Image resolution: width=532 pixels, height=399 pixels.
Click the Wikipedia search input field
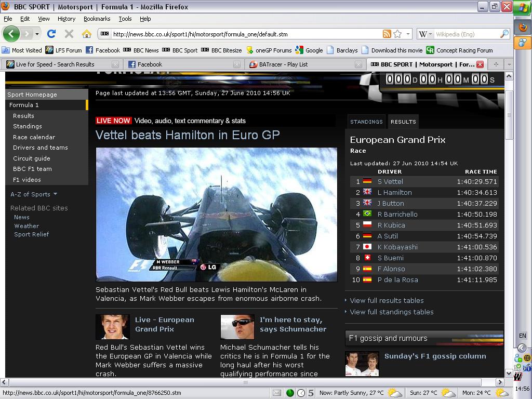pyautogui.click(x=467, y=34)
